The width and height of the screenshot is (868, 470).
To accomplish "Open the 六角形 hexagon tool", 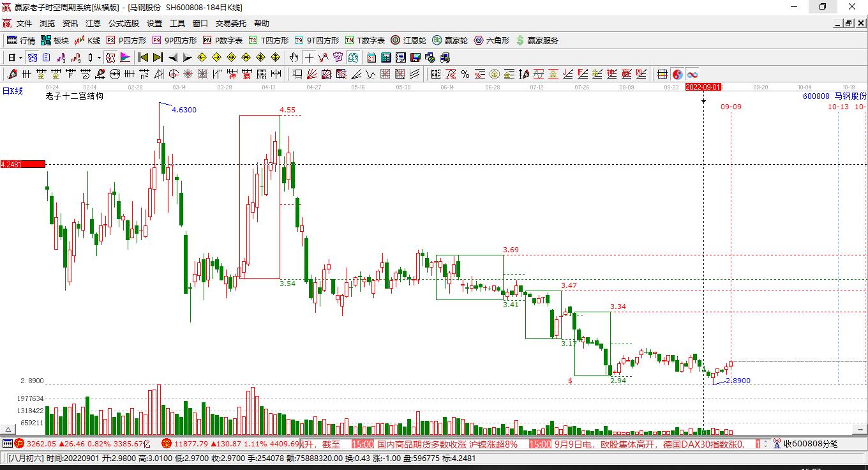I will pos(491,40).
